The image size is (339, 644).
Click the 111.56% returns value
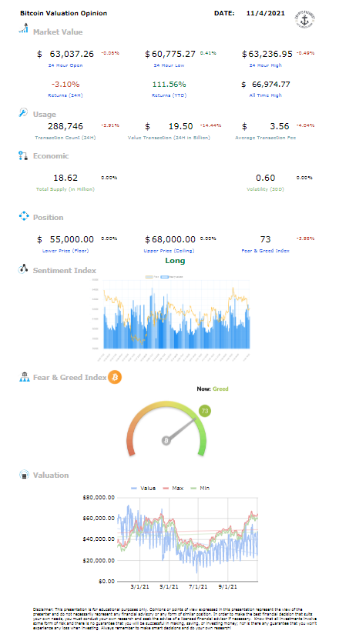[169, 84]
